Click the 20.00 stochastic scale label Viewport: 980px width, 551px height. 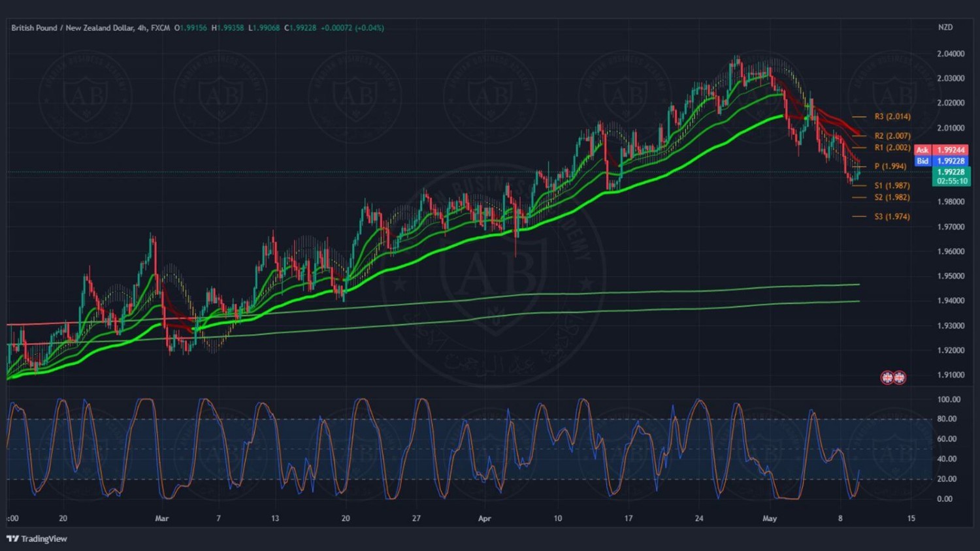[x=947, y=479]
